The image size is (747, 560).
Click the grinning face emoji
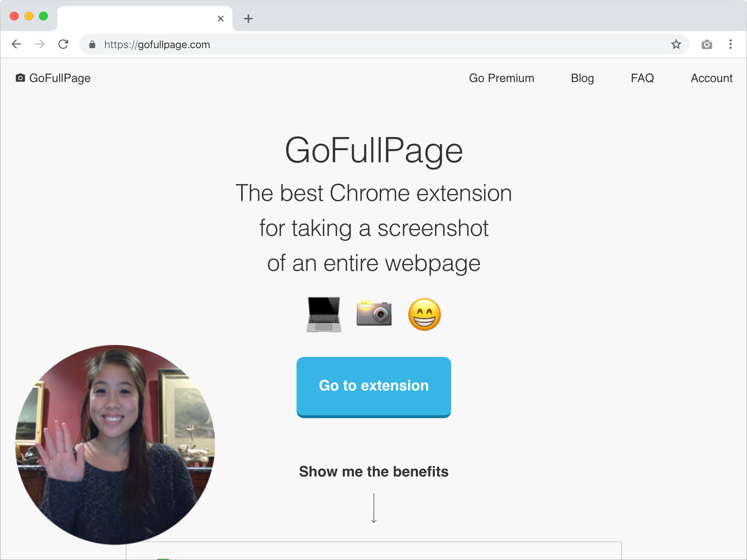424,314
